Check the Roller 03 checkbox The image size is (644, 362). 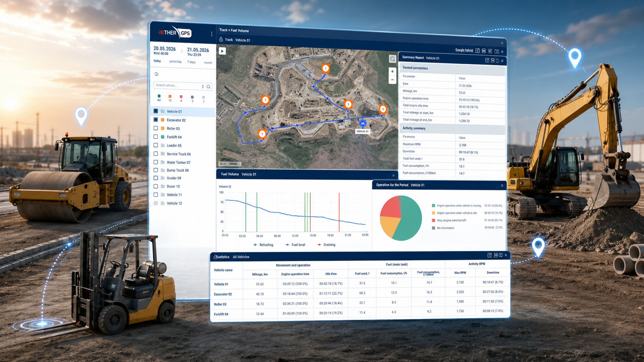(156, 128)
